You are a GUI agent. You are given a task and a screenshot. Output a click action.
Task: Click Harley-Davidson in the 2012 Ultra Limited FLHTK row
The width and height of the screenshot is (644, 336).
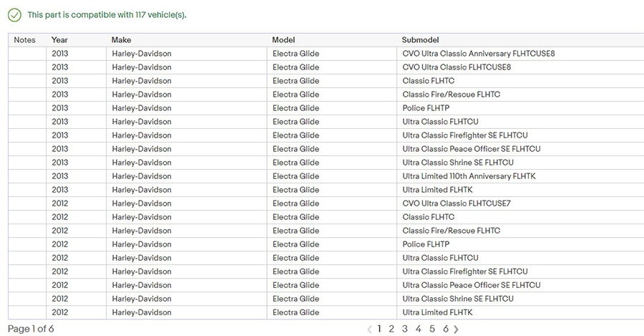click(x=142, y=312)
